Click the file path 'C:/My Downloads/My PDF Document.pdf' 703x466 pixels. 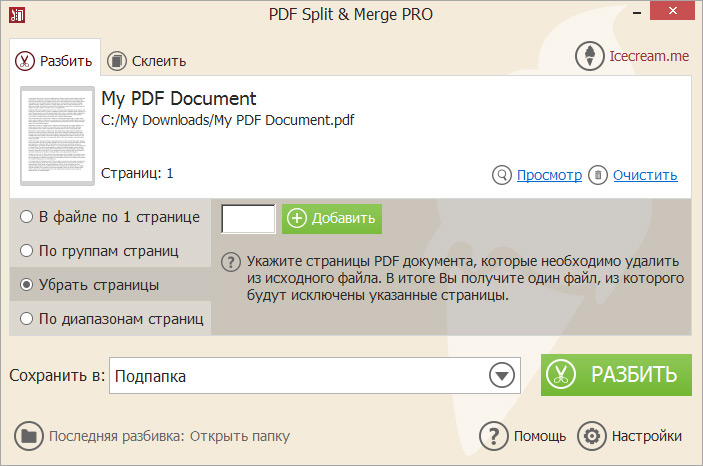[x=228, y=120]
